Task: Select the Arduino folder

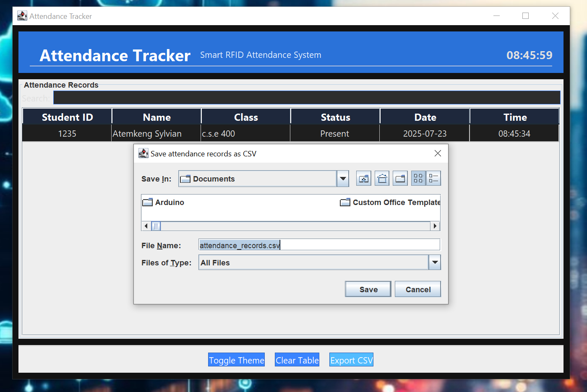Action: pyautogui.click(x=164, y=202)
